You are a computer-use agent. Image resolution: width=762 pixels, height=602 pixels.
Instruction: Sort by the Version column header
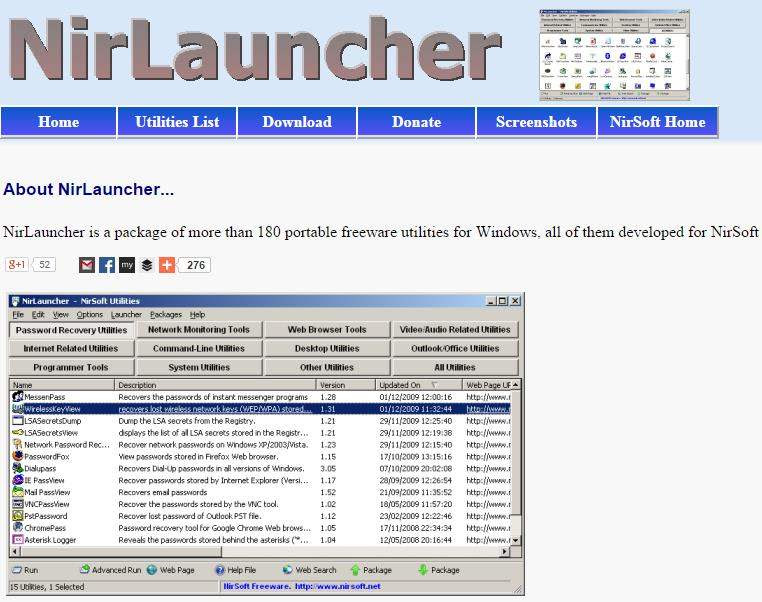coord(346,385)
